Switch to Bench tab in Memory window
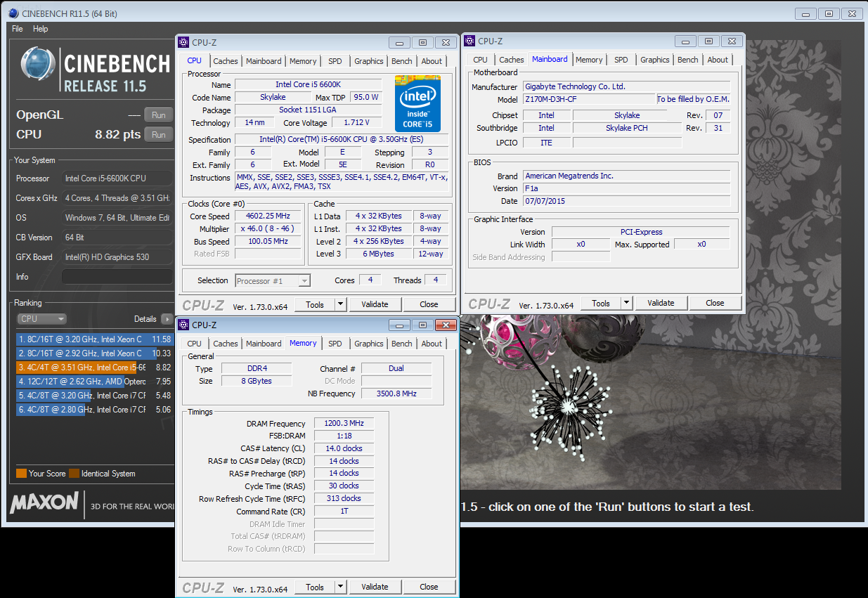868x598 pixels. [402, 344]
